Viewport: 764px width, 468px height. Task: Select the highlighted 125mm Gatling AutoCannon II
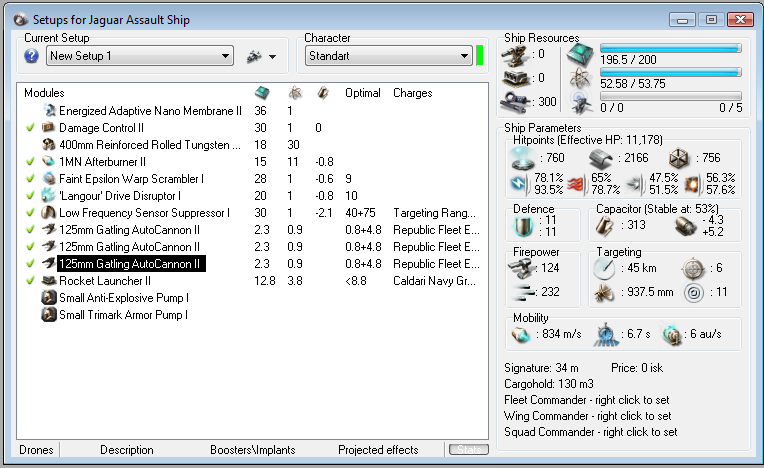[131, 263]
